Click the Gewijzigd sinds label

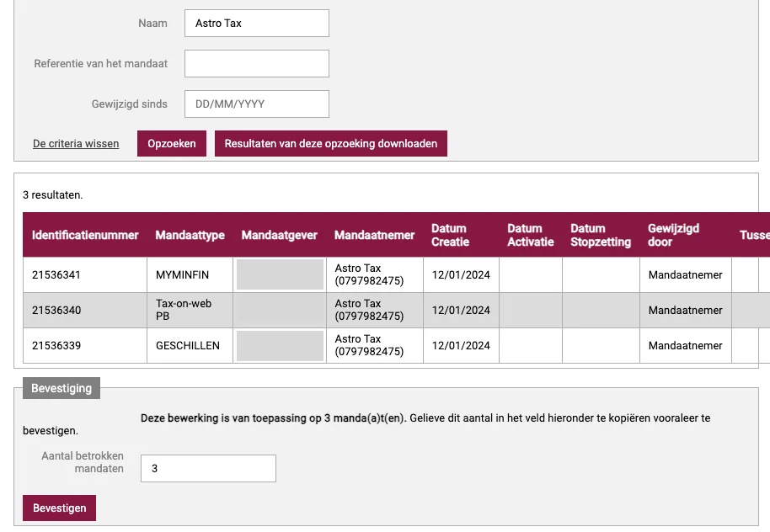coord(129,104)
